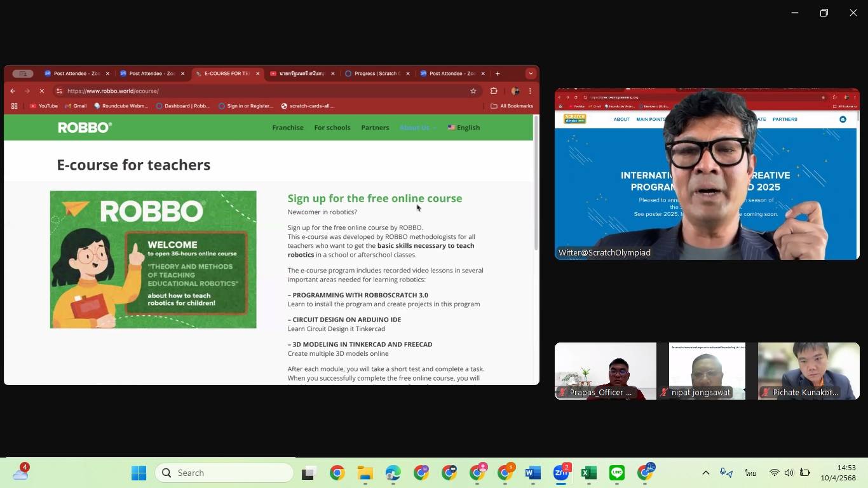The image size is (868, 488).
Task: Open Chrome extensions puzzle icon
Action: [494, 91]
